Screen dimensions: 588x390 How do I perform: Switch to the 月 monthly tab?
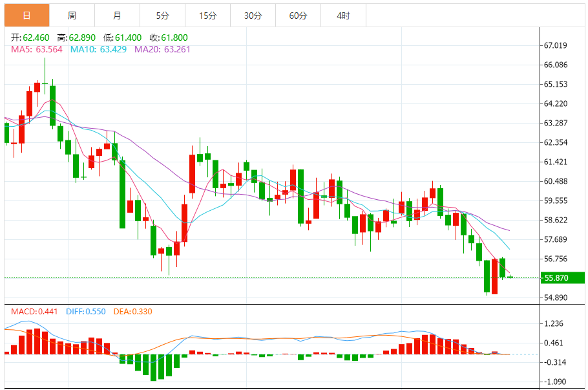tap(117, 16)
